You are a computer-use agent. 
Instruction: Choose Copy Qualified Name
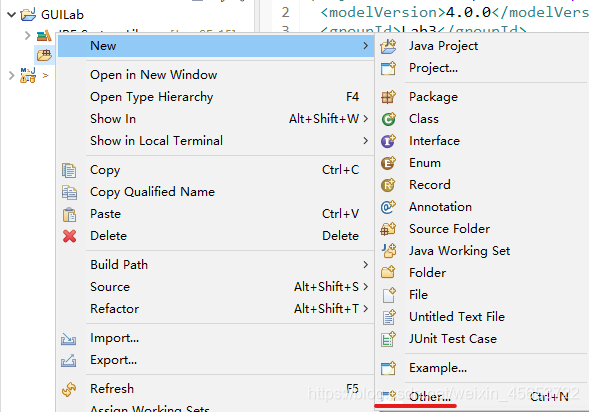216,192
